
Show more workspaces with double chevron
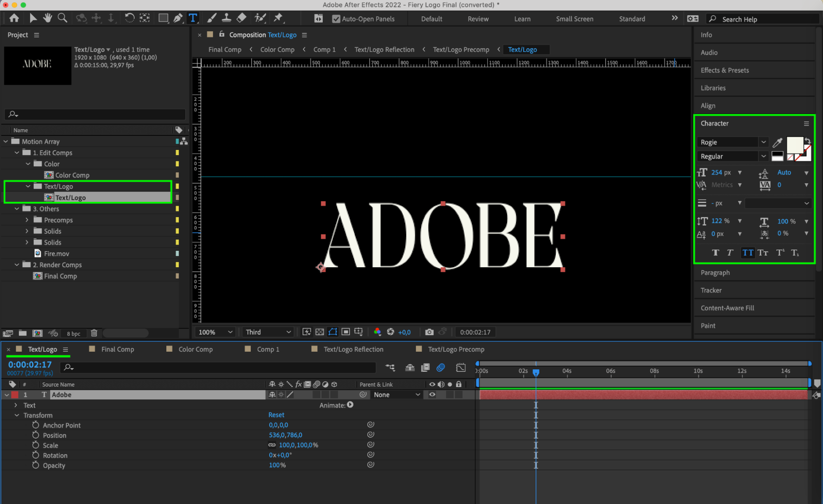click(x=674, y=18)
